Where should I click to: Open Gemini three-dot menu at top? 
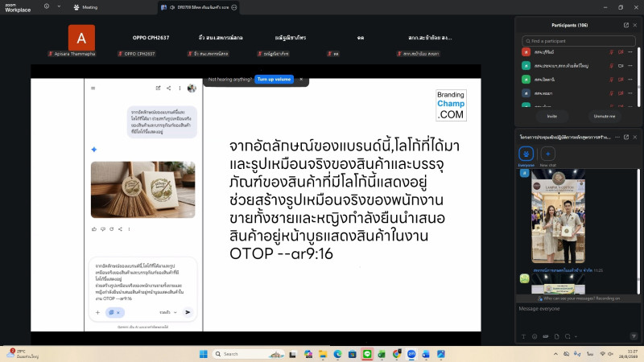pyautogui.click(x=180, y=88)
